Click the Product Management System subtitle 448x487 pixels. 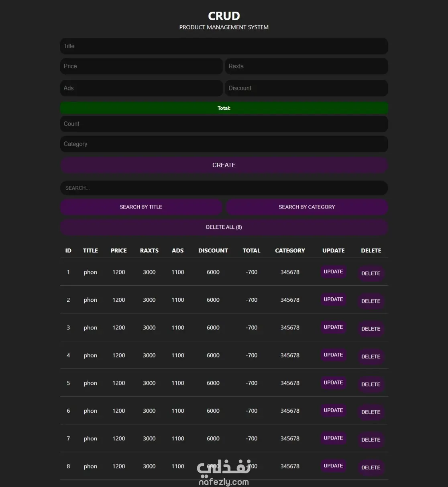(224, 27)
